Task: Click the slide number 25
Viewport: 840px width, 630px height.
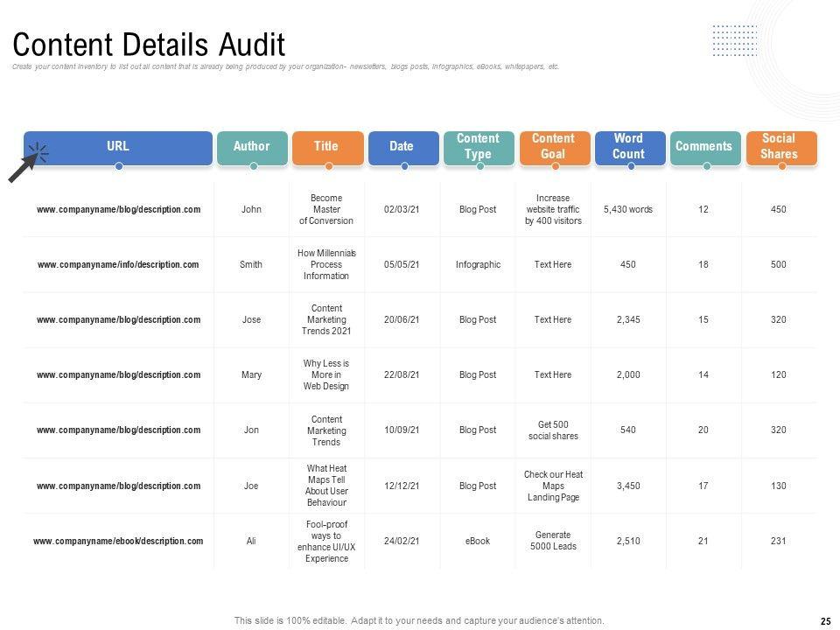Action: [x=825, y=621]
